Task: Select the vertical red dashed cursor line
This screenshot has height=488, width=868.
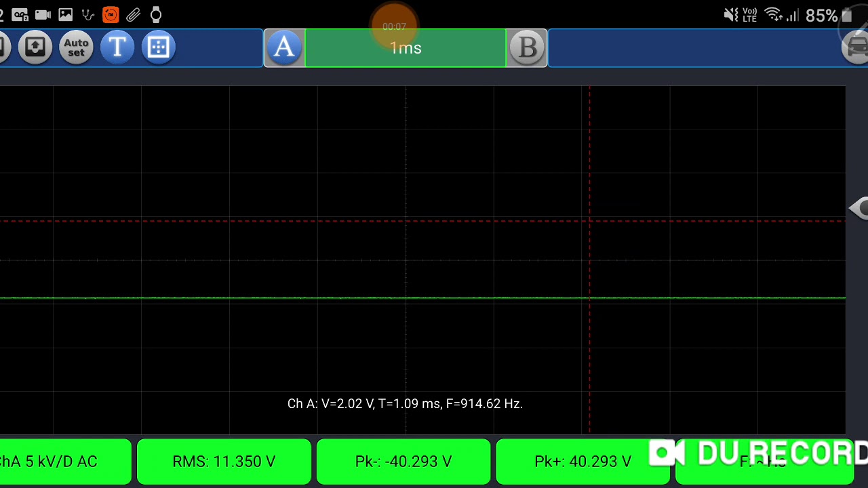Action: (590, 260)
